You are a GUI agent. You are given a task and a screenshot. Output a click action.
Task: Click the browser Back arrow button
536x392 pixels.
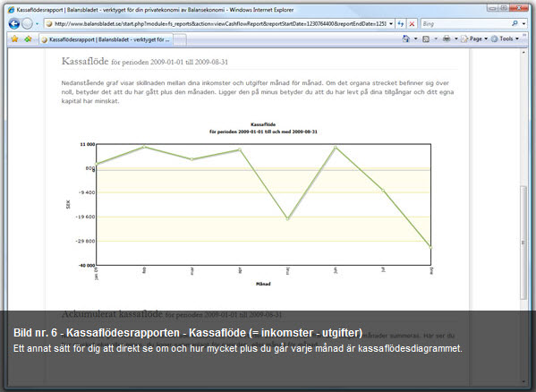click(x=14, y=24)
